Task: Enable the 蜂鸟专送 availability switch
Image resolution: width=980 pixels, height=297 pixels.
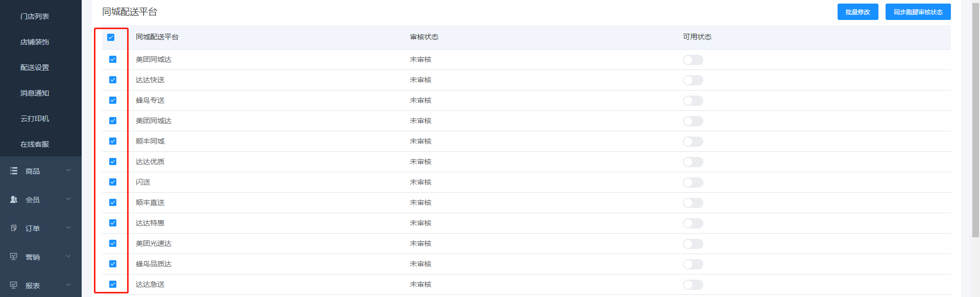Action: point(693,101)
